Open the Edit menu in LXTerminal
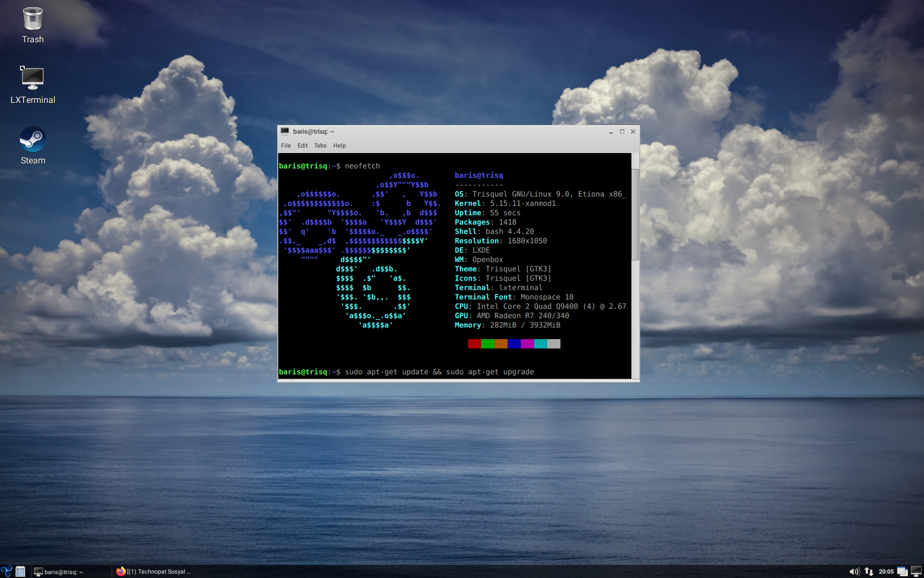The width and height of the screenshot is (924, 578). point(302,146)
